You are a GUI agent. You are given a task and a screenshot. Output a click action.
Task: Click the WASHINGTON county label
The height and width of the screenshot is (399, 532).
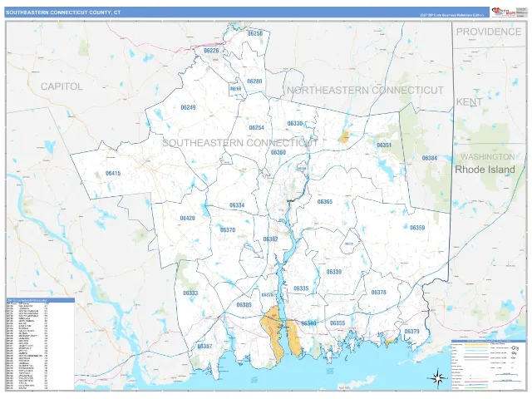click(x=488, y=157)
